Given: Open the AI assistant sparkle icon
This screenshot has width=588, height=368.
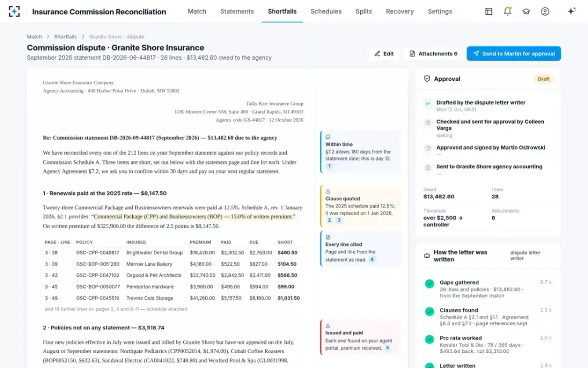Looking at the screenshot, I should [571, 11].
